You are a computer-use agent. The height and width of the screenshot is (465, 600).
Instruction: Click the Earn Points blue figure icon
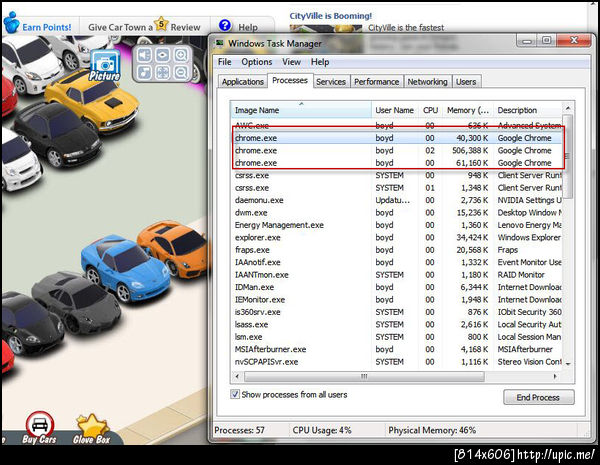point(11,22)
